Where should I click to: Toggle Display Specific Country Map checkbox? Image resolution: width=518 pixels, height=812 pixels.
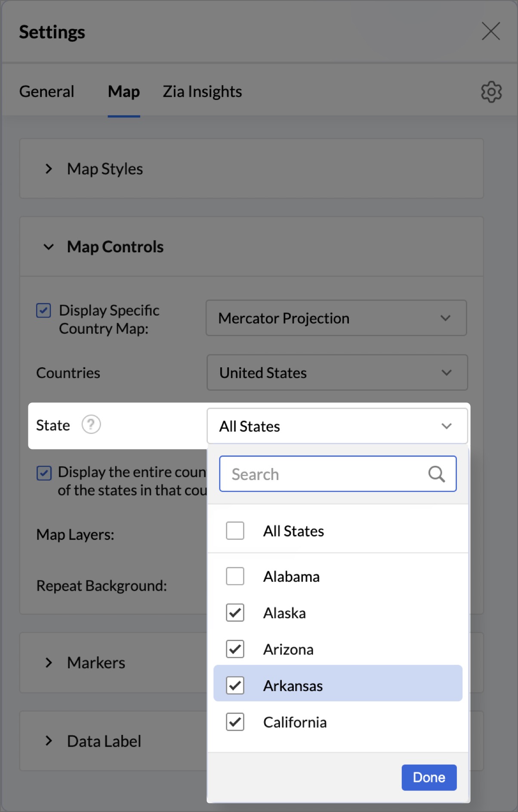pyautogui.click(x=43, y=310)
